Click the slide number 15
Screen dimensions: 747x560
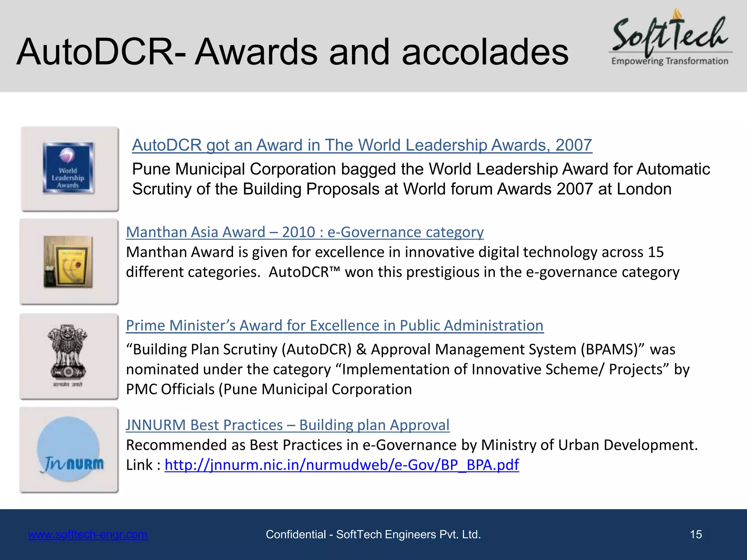[696, 534]
